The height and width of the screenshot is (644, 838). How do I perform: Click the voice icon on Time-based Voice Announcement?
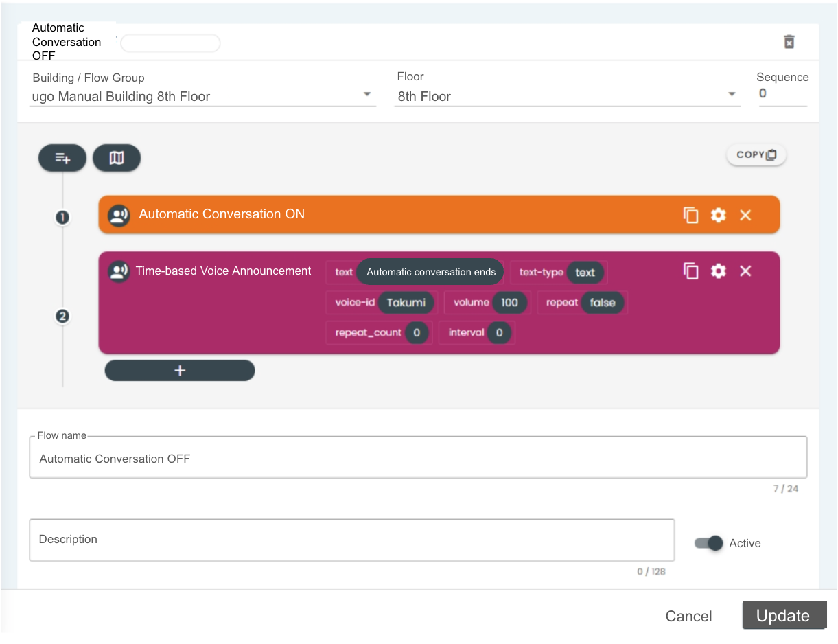119,271
